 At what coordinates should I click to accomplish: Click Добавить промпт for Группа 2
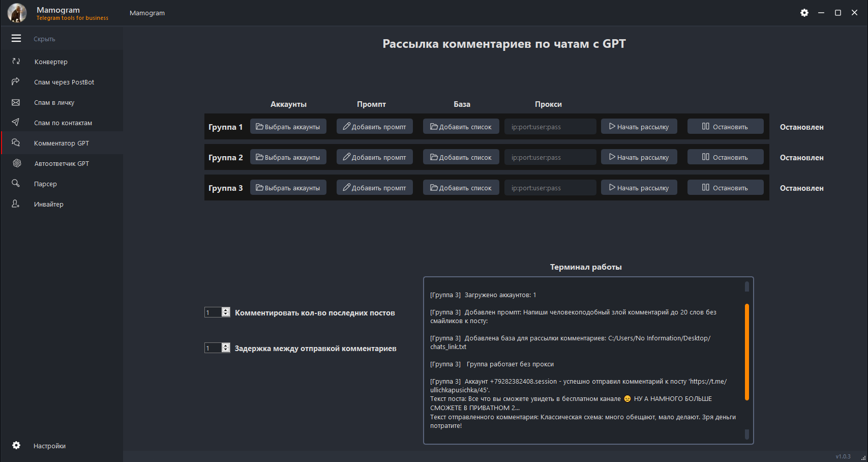[x=374, y=157]
